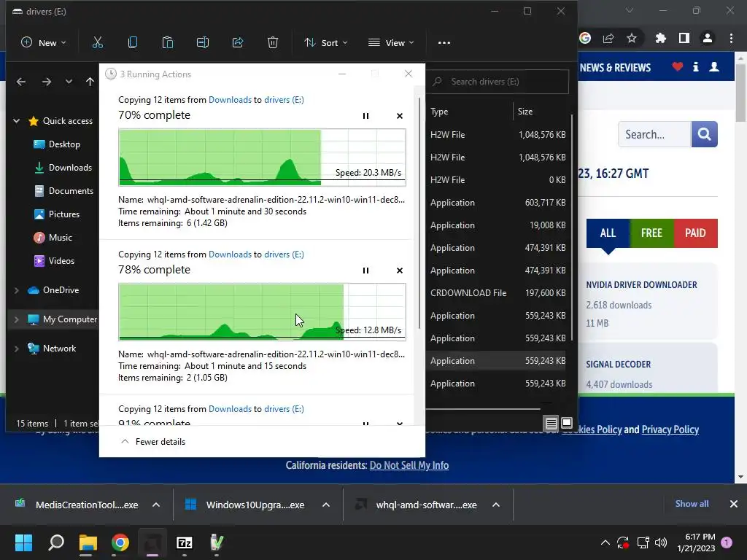Select Desktop in the navigation pane

click(57, 144)
